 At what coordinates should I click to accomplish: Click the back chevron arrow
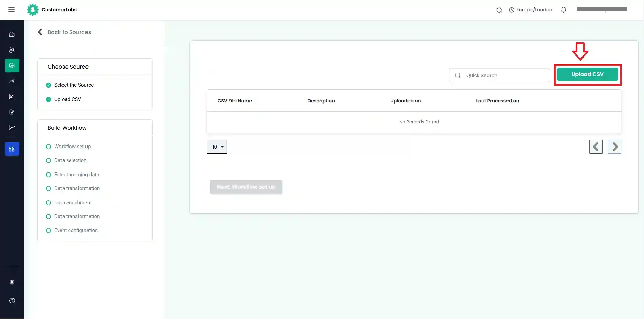coord(40,32)
